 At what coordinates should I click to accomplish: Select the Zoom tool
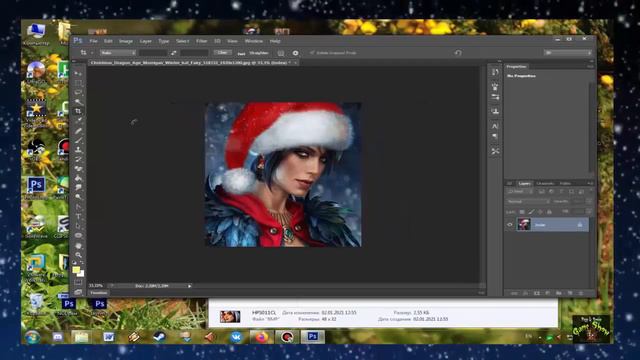[x=78, y=256]
